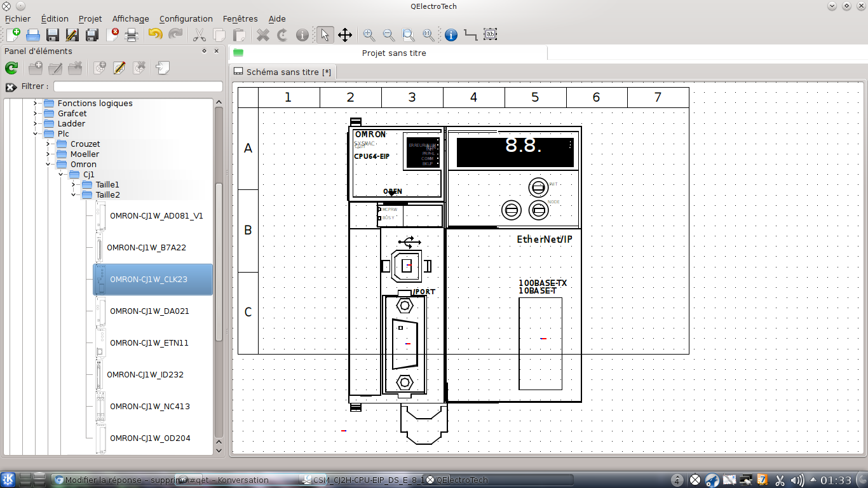
Task: Close the Panel d'éléments dock
Action: [217, 51]
